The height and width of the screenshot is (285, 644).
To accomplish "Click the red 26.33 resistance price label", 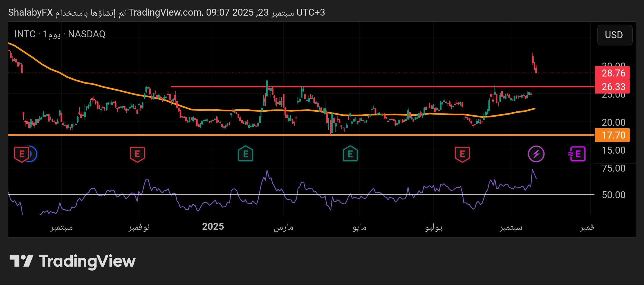I will pyautogui.click(x=612, y=87).
